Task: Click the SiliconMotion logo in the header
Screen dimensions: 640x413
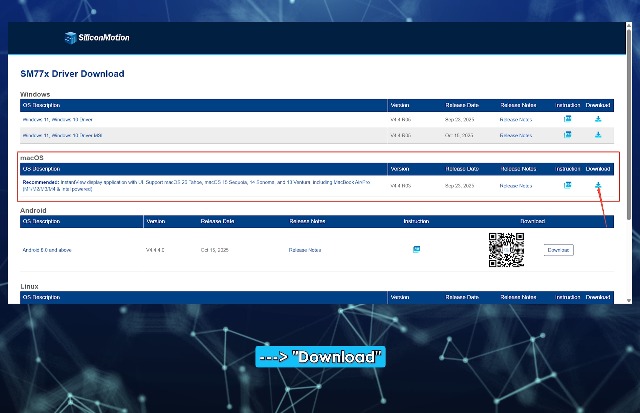Action: click(97, 38)
